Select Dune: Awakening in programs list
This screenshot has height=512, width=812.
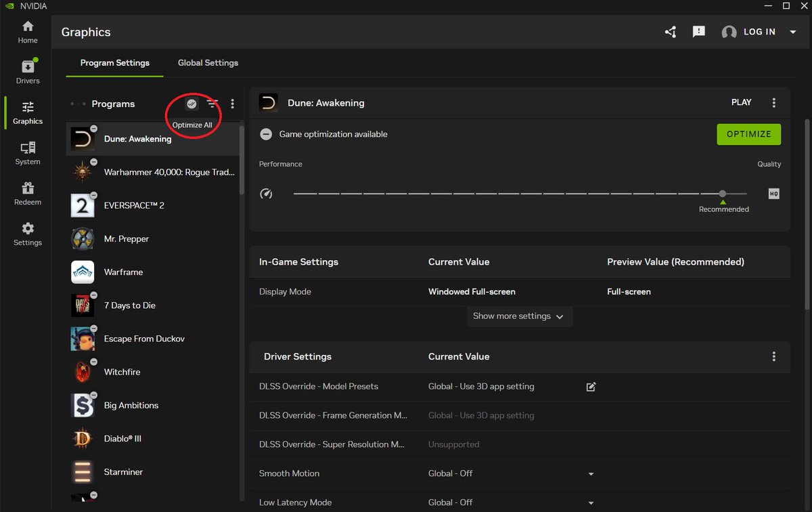152,139
